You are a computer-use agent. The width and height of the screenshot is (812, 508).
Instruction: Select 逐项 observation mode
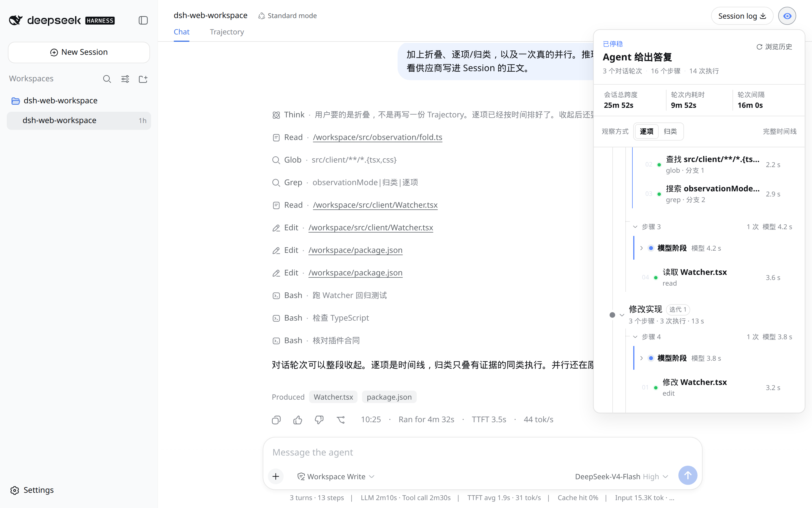646,131
